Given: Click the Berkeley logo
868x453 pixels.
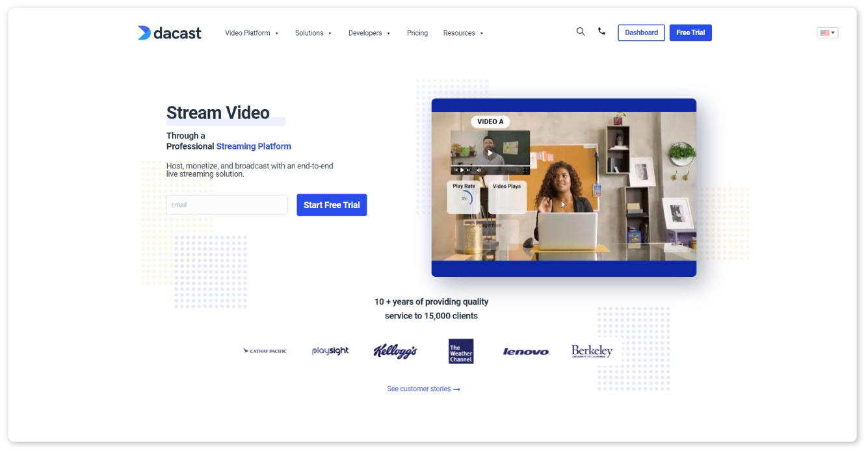Looking at the screenshot, I should click(x=592, y=352).
